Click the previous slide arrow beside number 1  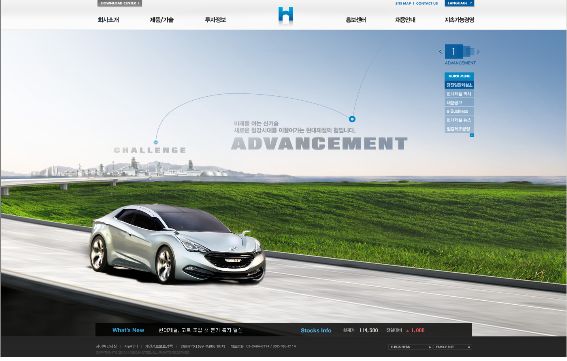[x=440, y=52]
